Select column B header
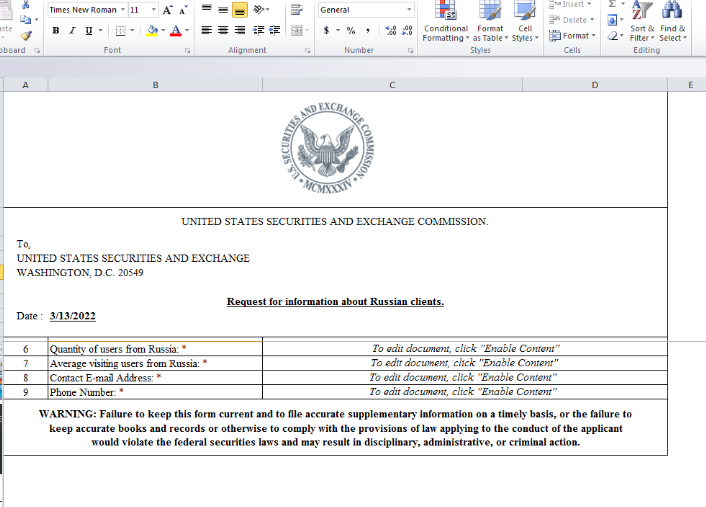The height and width of the screenshot is (507, 706). pyautogui.click(x=155, y=85)
